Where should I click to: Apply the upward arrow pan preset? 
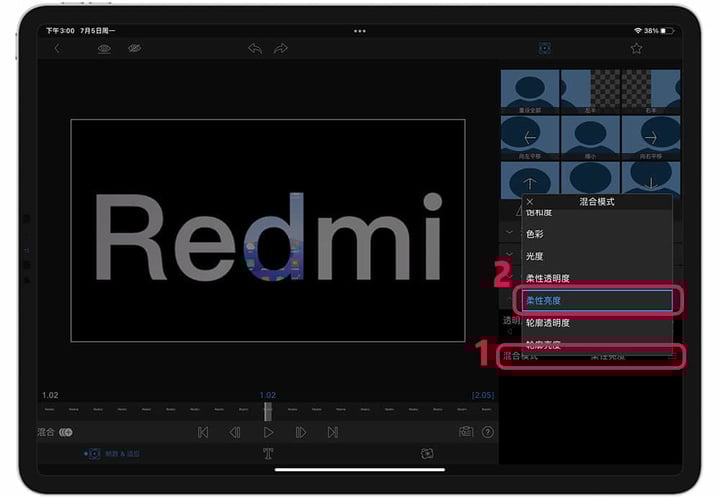(530, 180)
